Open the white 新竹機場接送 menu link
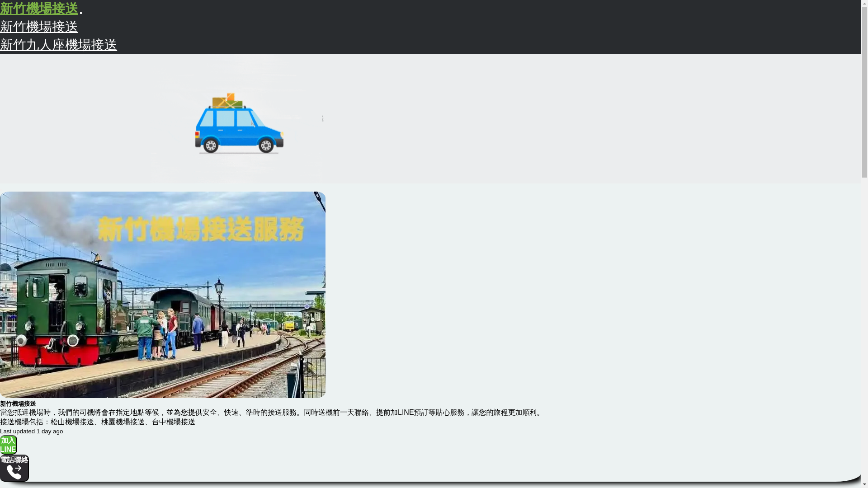Image resolution: width=868 pixels, height=488 pixels. [39, 27]
